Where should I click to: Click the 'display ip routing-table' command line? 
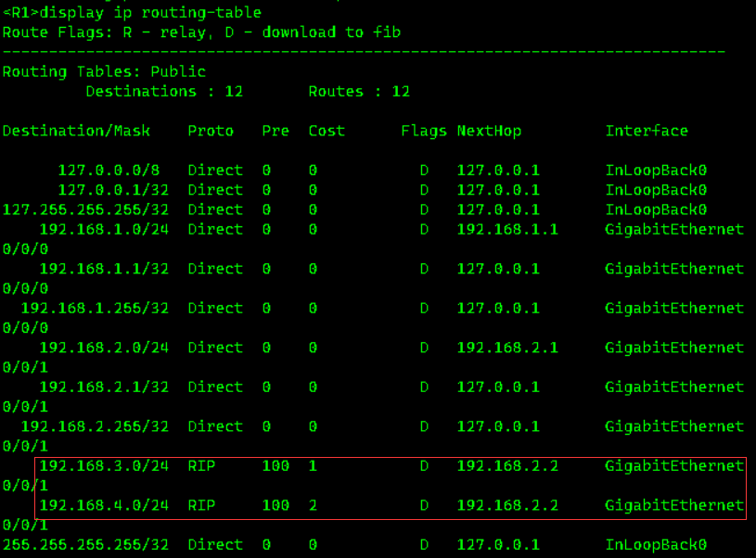coord(132,12)
